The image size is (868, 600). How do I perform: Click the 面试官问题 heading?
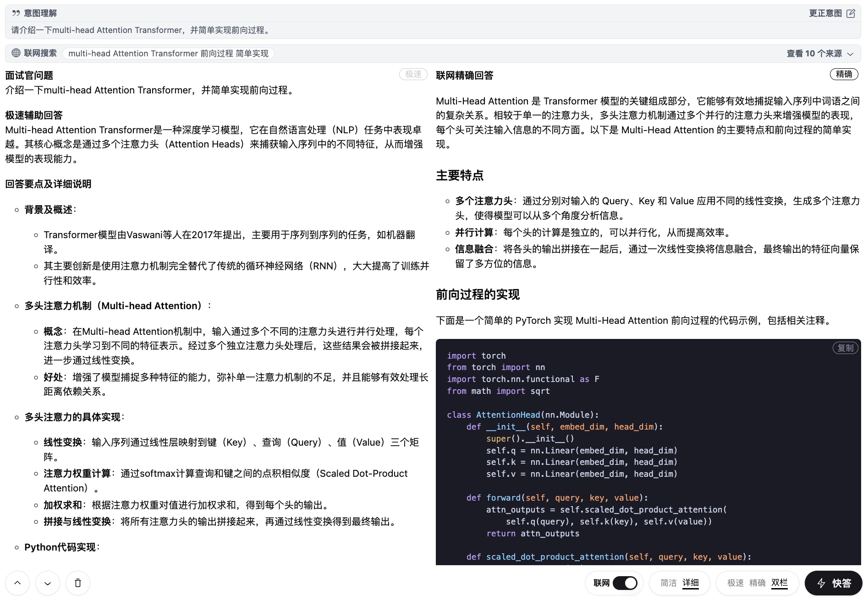pos(29,75)
